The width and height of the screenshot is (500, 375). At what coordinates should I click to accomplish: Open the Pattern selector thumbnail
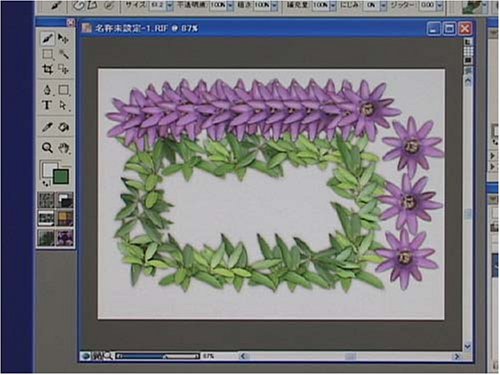[x=46, y=218]
